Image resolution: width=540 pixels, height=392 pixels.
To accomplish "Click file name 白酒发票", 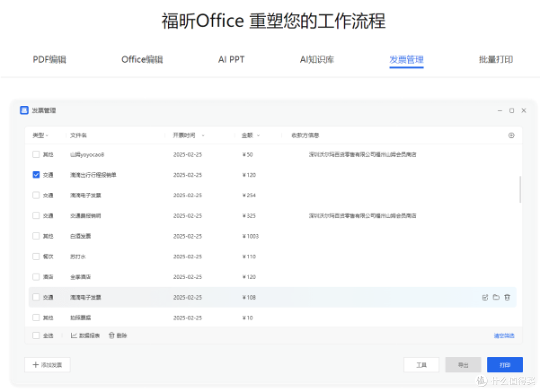I will 80,236.
